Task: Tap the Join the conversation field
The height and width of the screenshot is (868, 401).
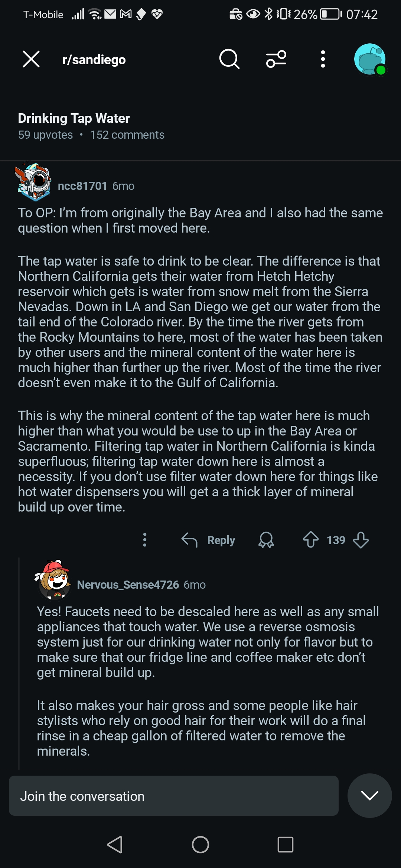Action: (173, 796)
